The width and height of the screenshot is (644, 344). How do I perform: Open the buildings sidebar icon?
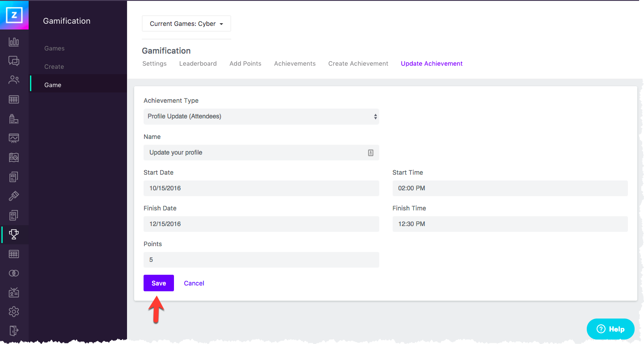click(14, 119)
